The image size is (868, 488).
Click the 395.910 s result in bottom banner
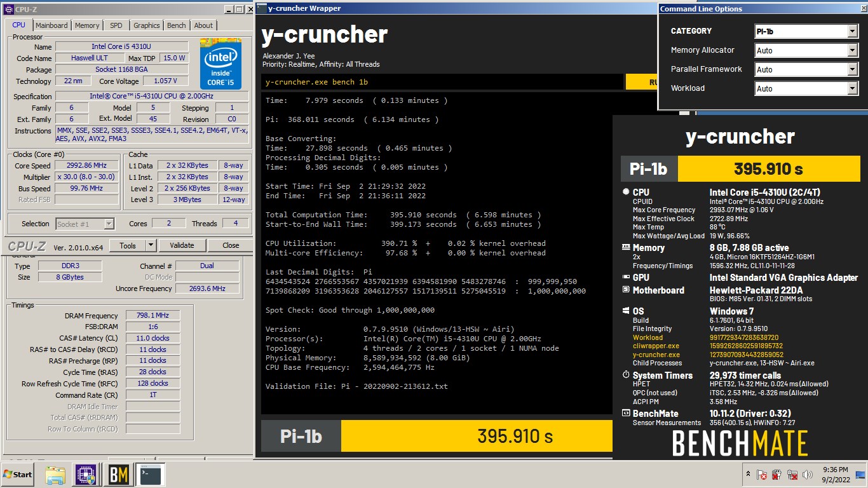[x=515, y=436]
